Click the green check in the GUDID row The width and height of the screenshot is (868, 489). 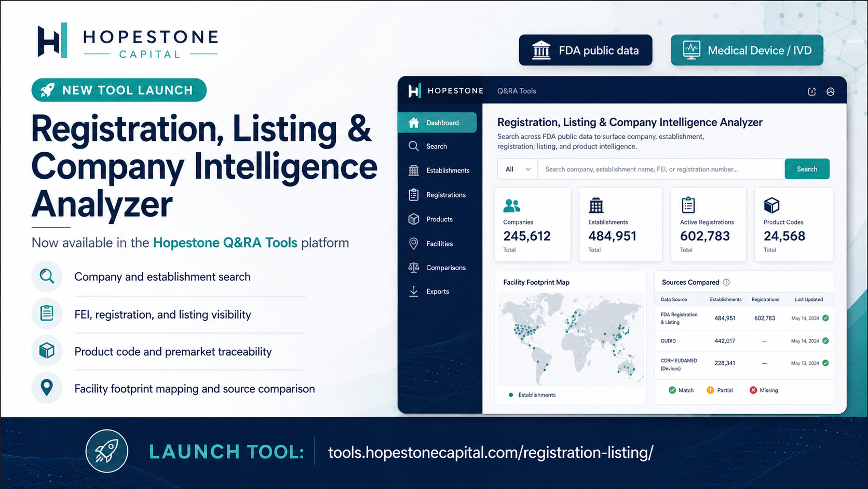(825, 341)
